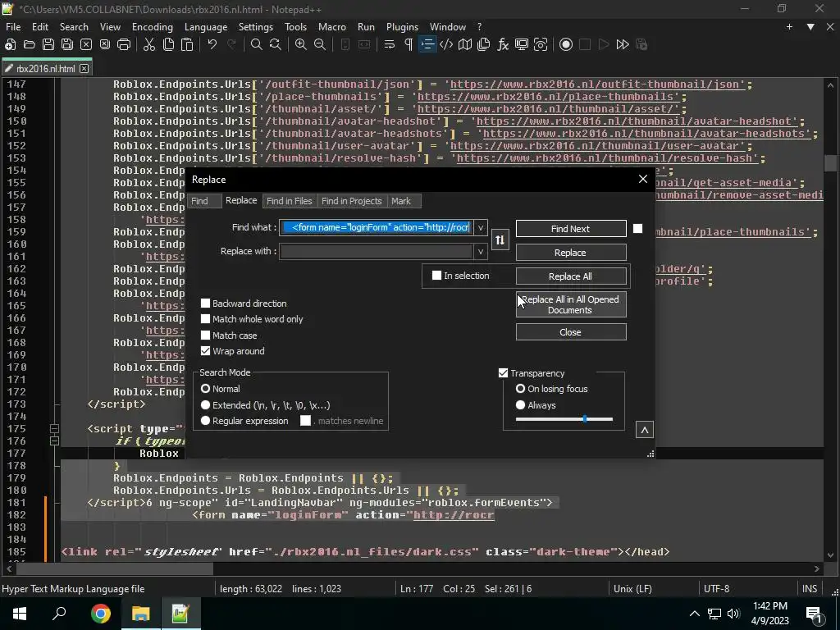Click the Close button in Replace dialog
Screen dimensions: 840x630
tap(571, 332)
